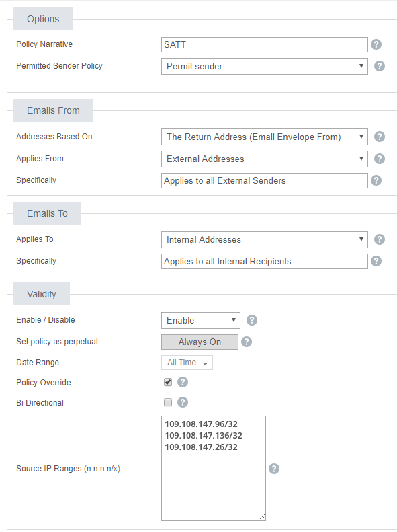Open help for Permitted Sender Policy
This screenshot has height=532, width=397.
380,66
